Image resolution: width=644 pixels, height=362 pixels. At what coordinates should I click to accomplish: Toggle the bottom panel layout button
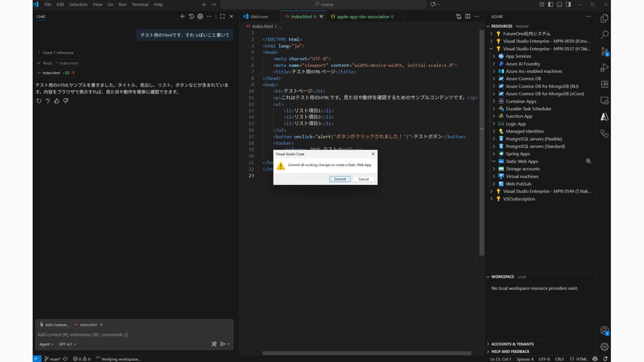tap(559, 4)
